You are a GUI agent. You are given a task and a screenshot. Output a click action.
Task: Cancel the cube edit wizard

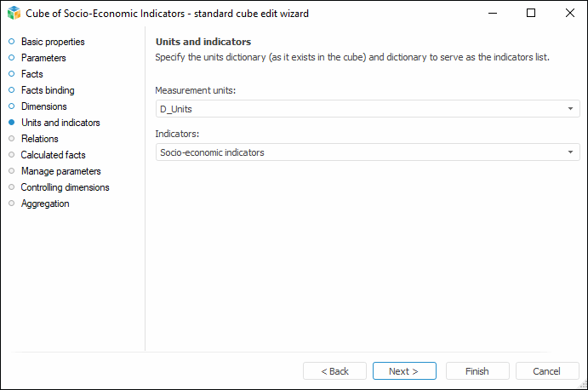coord(546,371)
